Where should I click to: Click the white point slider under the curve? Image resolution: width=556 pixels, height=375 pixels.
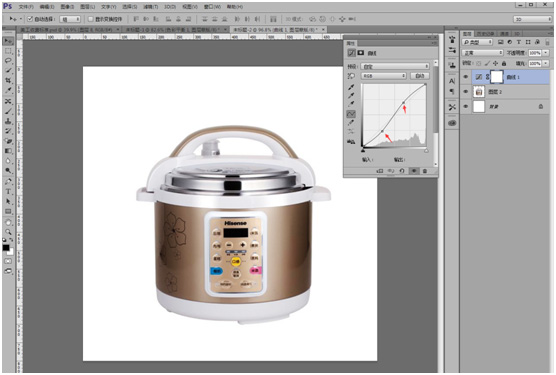[x=426, y=151]
